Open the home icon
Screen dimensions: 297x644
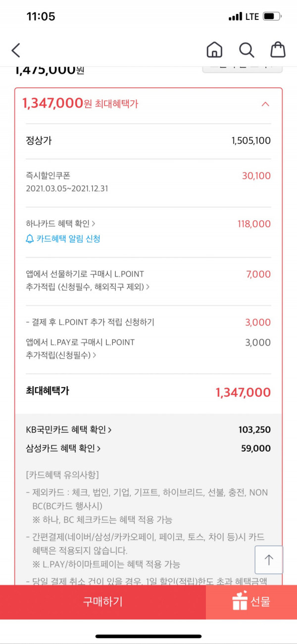[x=214, y=50]
